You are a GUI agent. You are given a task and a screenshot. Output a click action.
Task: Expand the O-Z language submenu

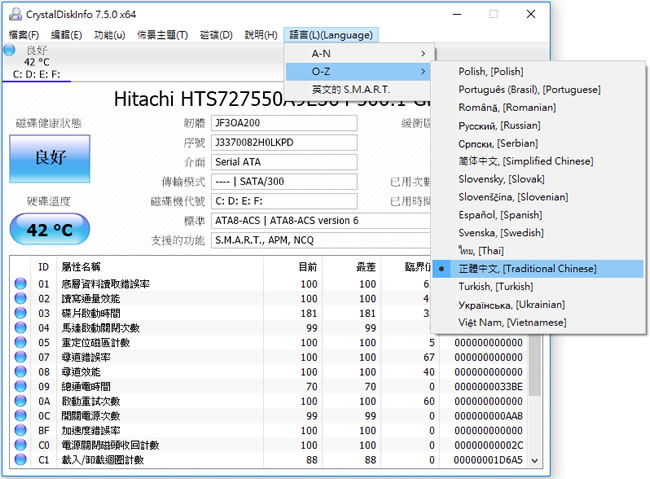359,71
